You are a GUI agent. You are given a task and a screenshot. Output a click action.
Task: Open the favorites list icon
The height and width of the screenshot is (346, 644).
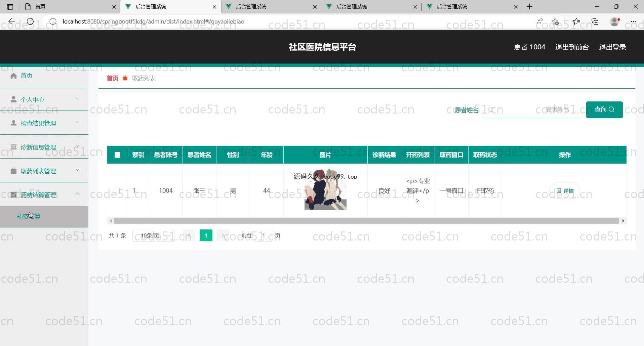577,21
